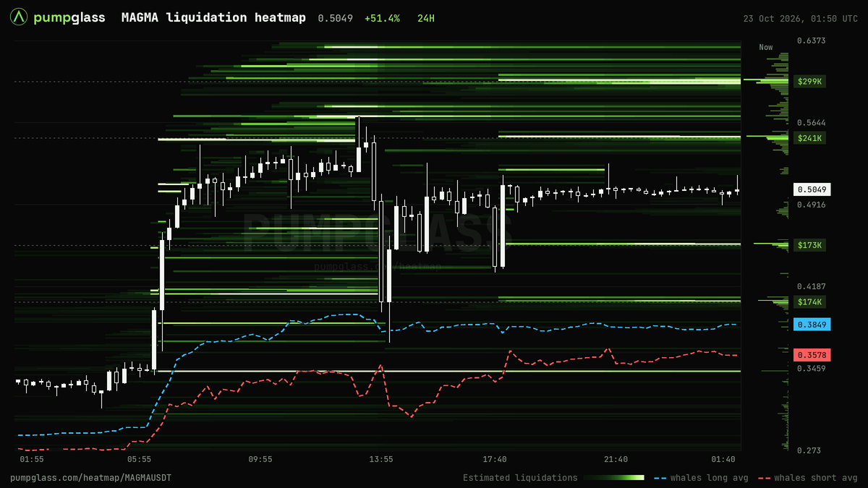
Task: Click the 01:55 time axis label
Action: click(x=32, y=459)
